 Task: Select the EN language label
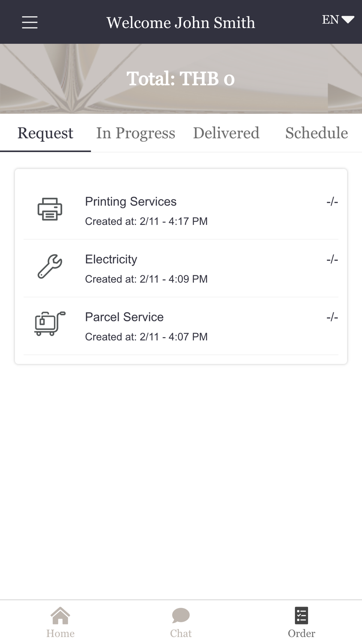[330, 20]
